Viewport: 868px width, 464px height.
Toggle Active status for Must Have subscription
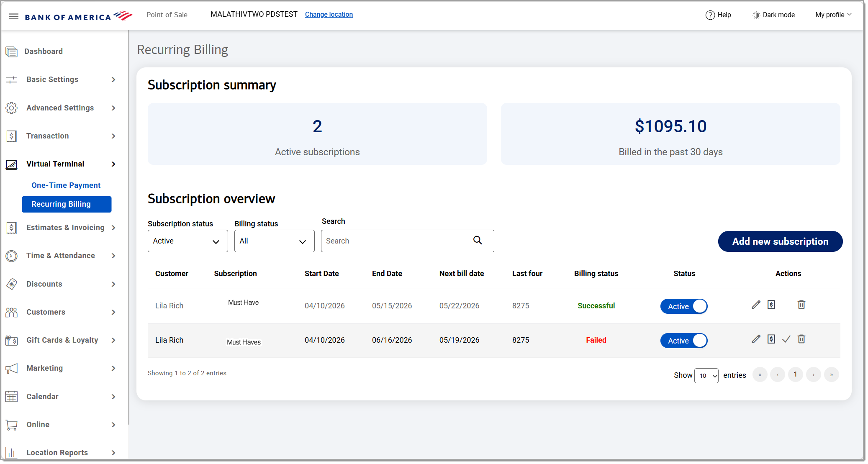point(684,306)
